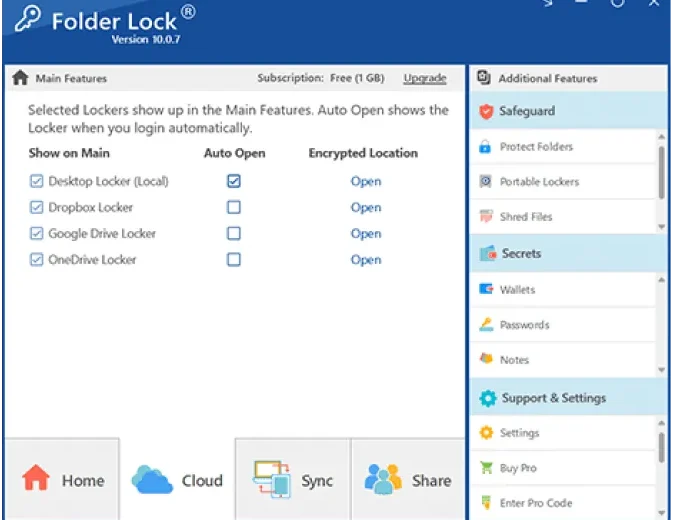Image resolution: width=673 pixels, height=520 pixels.
Task: Click the Passwords key icon
Action: pyautogui.click(x=486, y=324)
